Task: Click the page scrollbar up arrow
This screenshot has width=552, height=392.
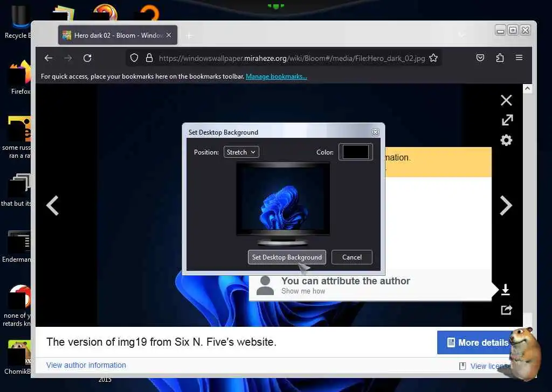Action: pos(527,89)
